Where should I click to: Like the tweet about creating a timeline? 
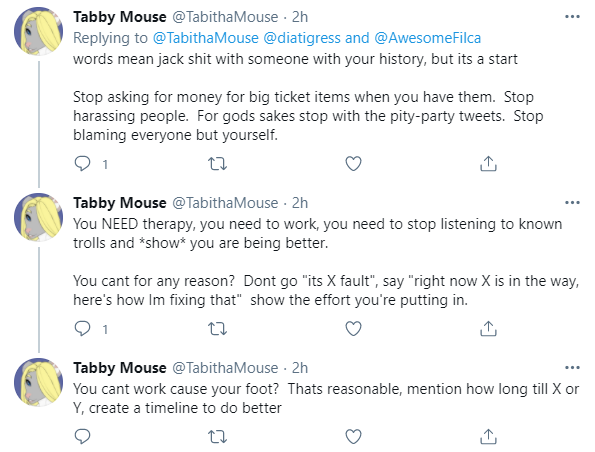pos(353,436)
